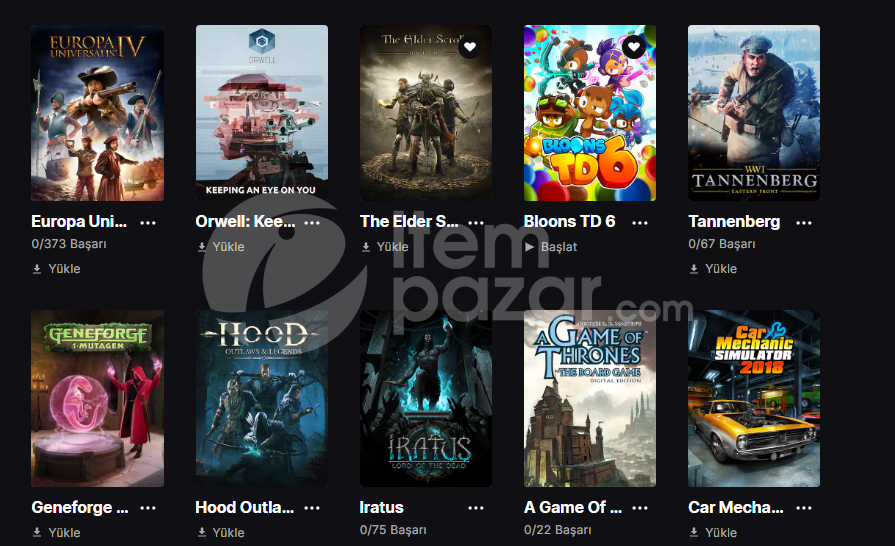Open three-dot menu for A Game Of Thrones
Viewport: 895px width, 546px height.
tap(640, 508)
